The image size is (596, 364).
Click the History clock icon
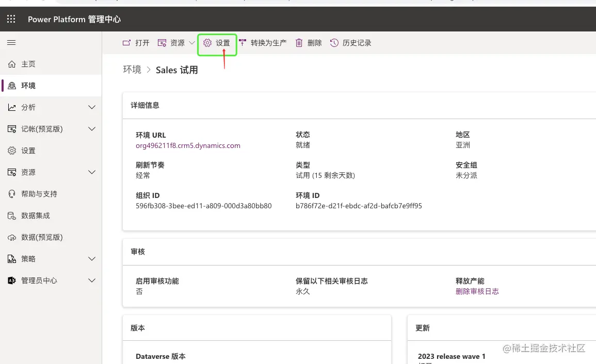point(334,43)
